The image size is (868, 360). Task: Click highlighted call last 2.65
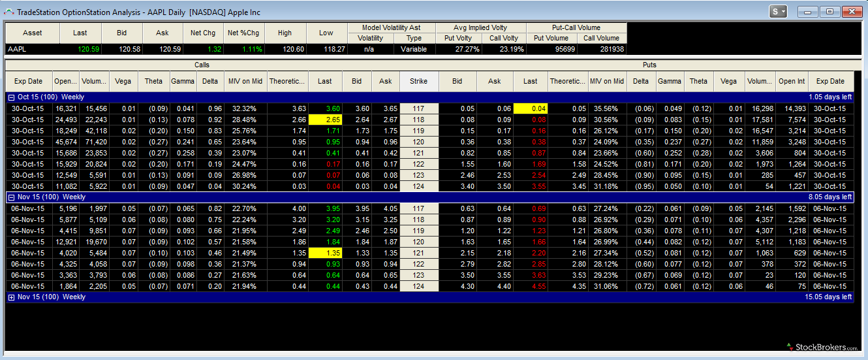(324, 120)
